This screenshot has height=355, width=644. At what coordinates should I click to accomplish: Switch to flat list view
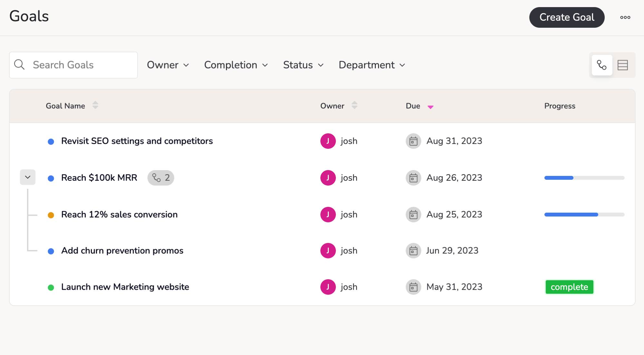622,65
